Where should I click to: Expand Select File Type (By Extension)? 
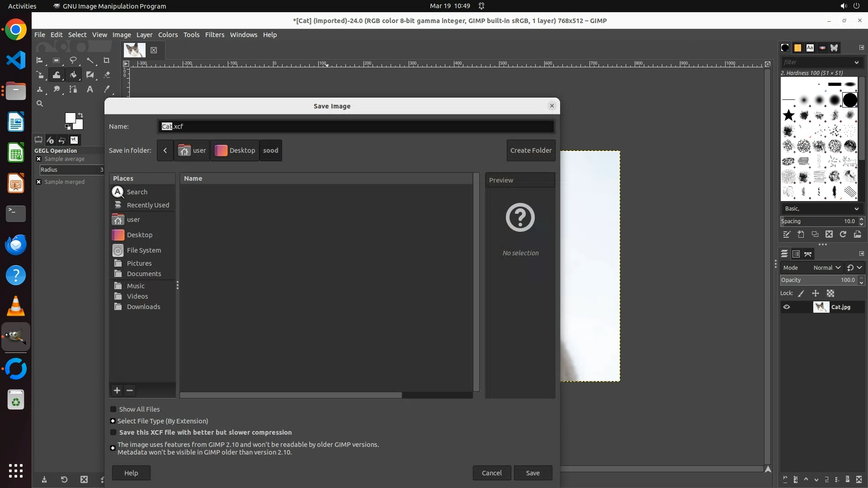point(113,421)
